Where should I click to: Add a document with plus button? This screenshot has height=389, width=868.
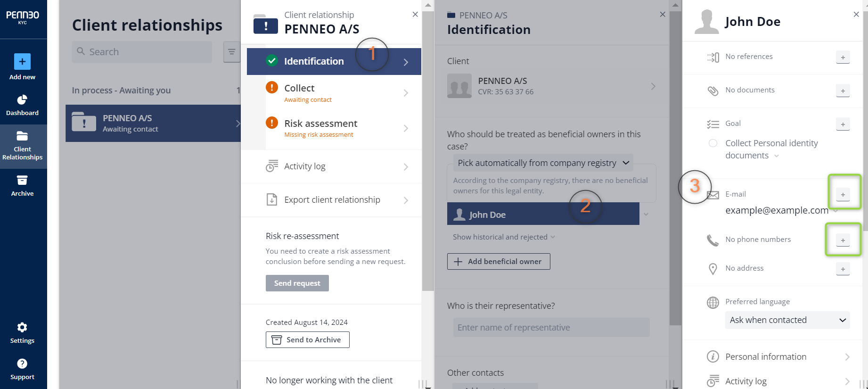click(843, 91)
